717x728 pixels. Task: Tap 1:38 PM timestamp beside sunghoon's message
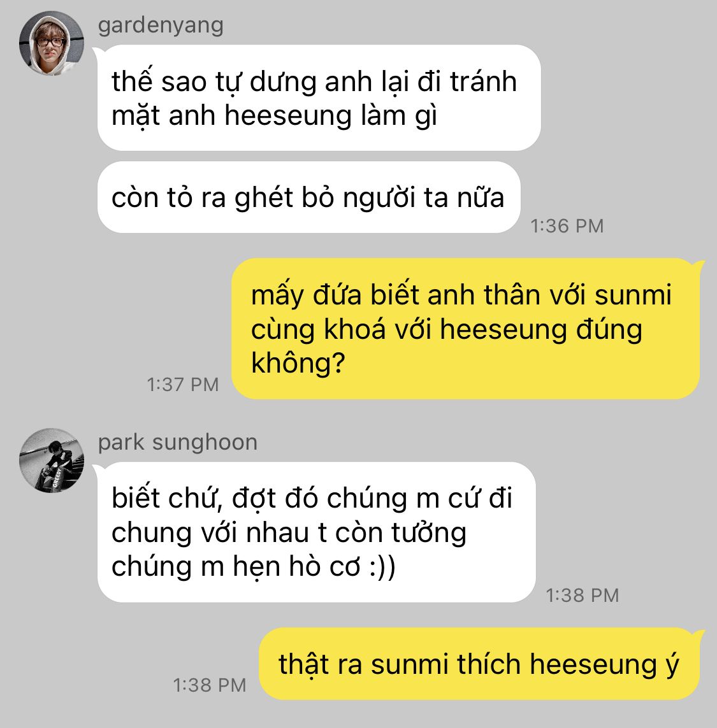583,596
